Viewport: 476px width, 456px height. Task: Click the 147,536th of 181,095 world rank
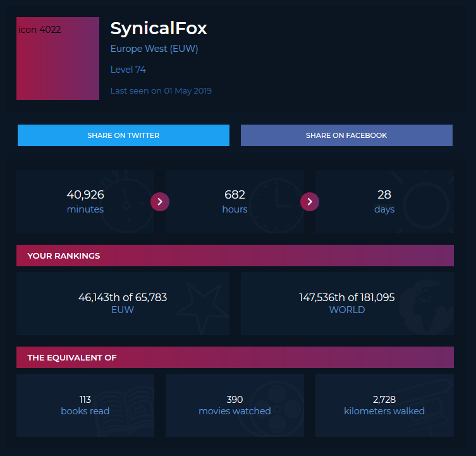click(347, 297)
